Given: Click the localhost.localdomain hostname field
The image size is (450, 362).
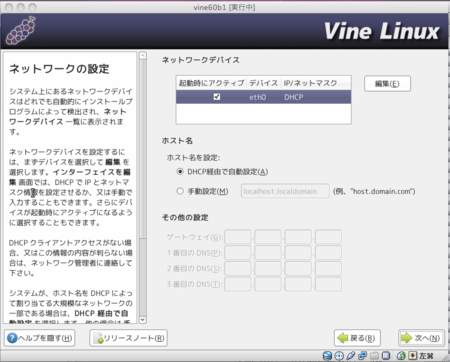Looking at the screenshot, I should [285, 191].
